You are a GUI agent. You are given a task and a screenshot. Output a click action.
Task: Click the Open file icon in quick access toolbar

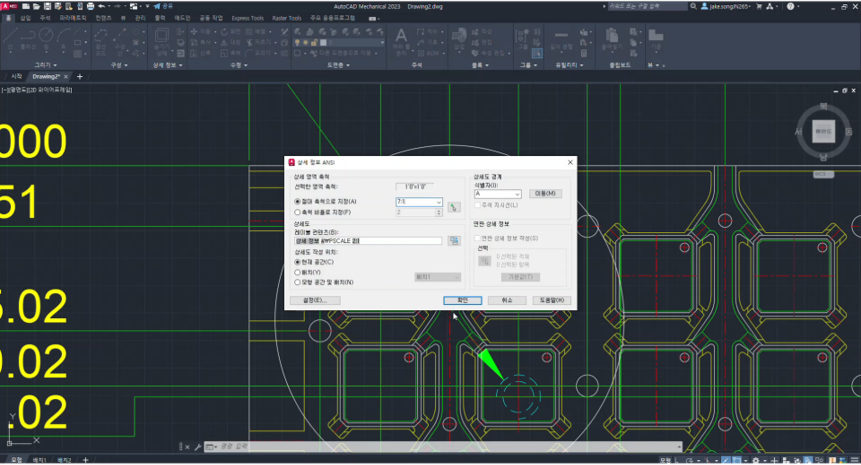(36, 7)
